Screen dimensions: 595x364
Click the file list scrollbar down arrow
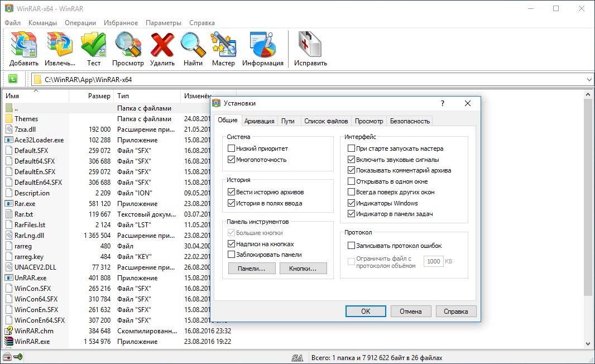click(x=588, y=344)
